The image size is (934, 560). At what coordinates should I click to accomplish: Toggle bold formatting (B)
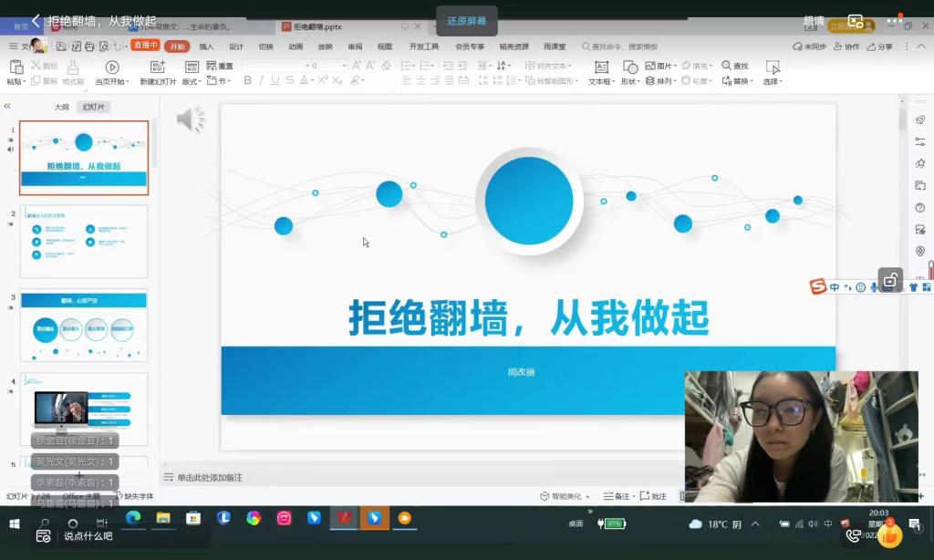248,80
